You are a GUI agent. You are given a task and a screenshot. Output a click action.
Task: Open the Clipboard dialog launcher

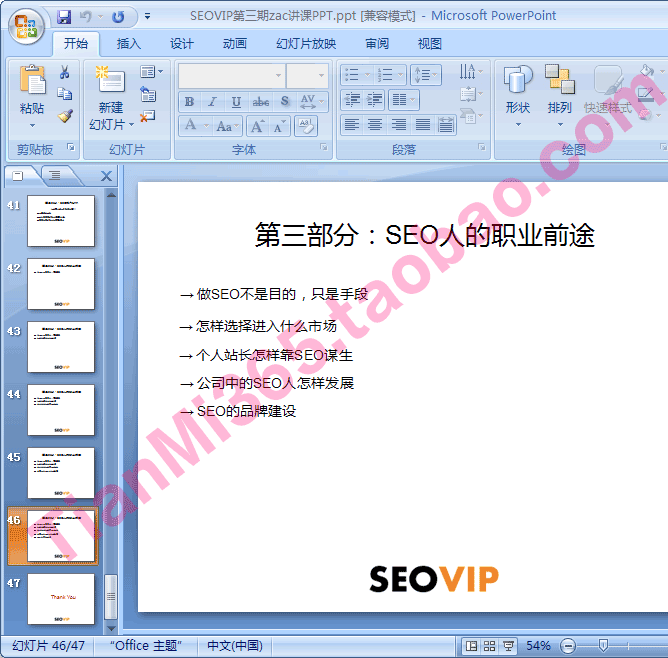click(71, 147)
